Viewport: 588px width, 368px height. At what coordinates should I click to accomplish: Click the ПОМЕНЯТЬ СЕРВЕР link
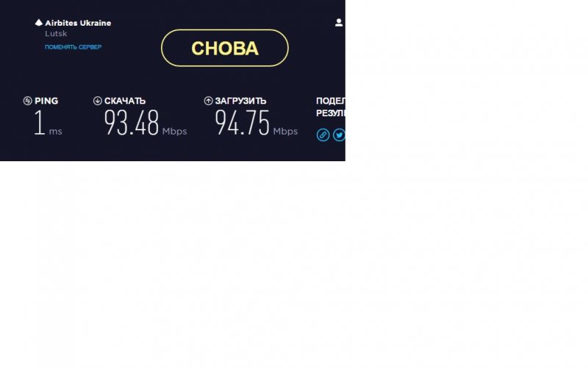(x=73, y=47)
